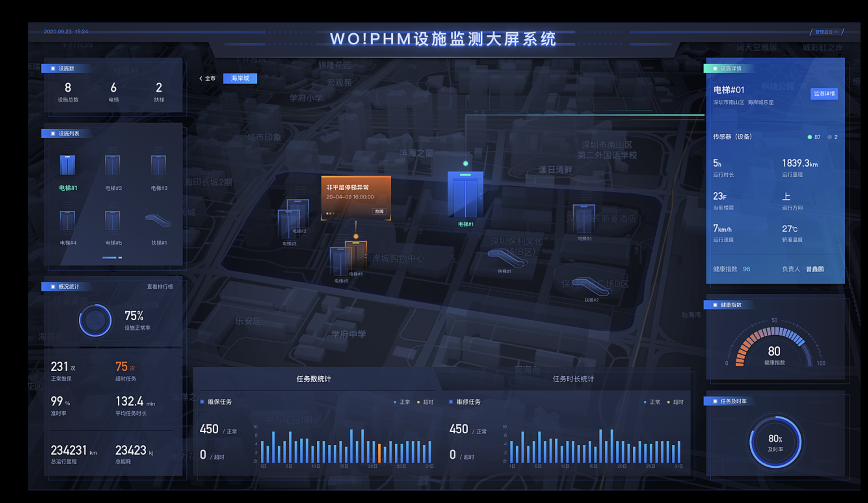868x503 pixels.
Task: Toggle 正常 legend in 维修任务 chart
Action: click(652, 402)
